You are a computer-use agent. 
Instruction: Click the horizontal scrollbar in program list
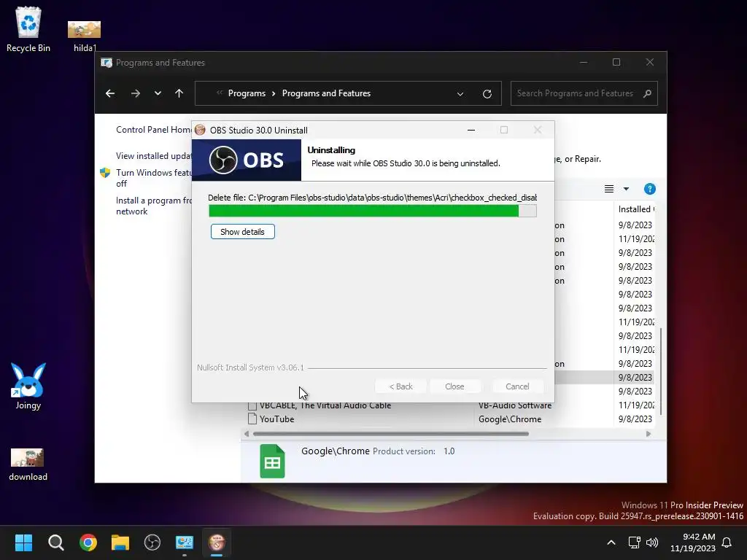click(x=391, y=434)
